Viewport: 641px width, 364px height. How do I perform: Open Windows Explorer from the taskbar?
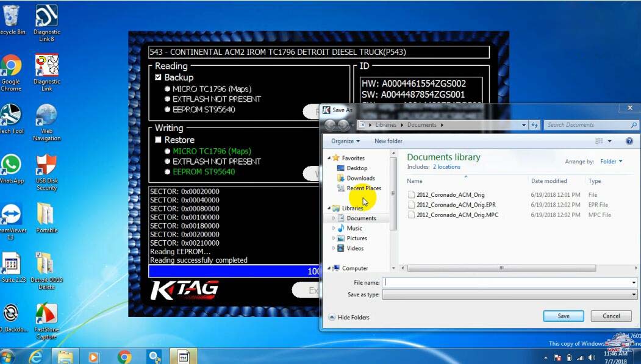pos(65,357)
